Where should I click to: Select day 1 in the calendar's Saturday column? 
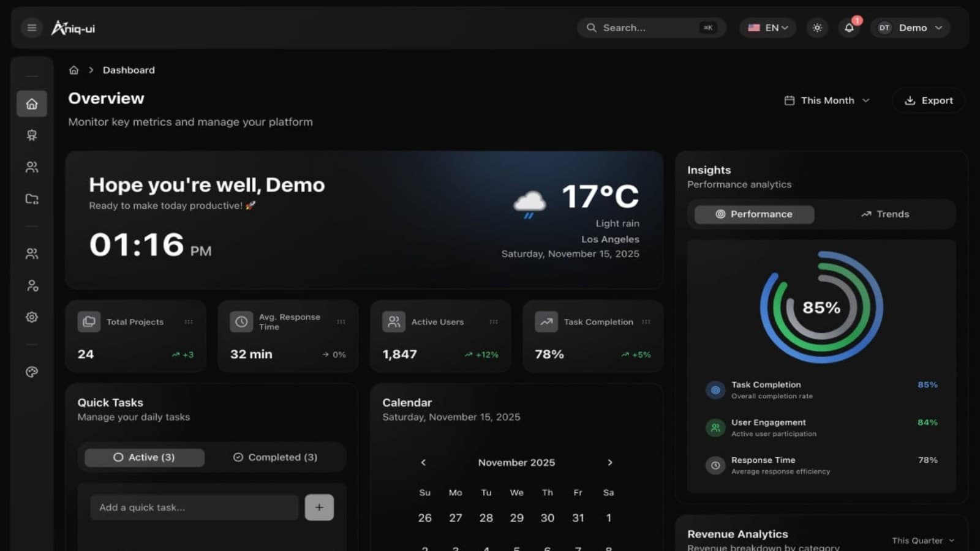(x=608, y=518)
